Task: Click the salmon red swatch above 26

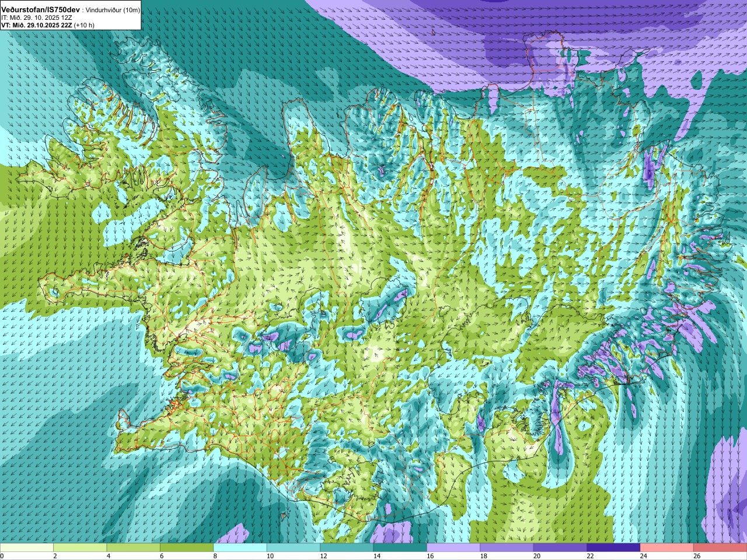Action: point(720,548)
